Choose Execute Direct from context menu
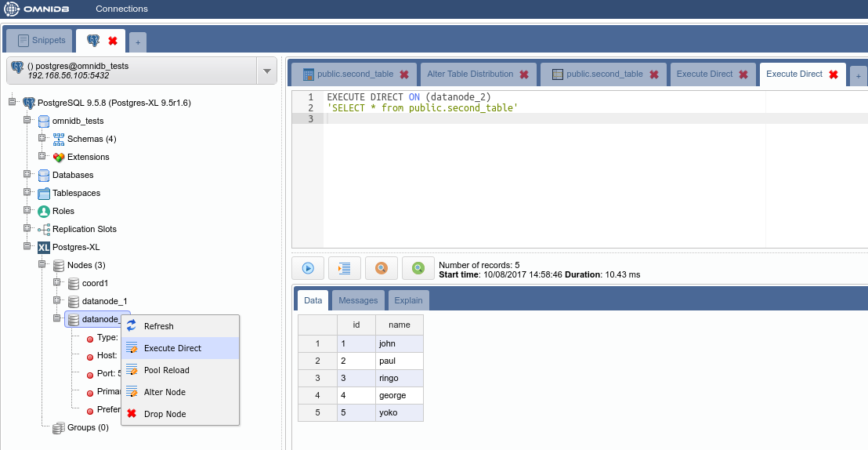Viewport: 868px width, 450px height. coord(172,348)
